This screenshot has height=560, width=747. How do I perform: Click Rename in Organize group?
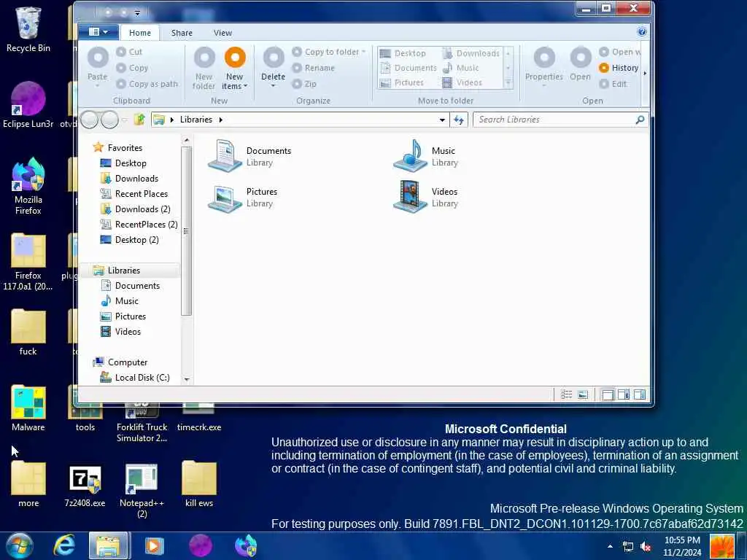click(x=314, y=68)
